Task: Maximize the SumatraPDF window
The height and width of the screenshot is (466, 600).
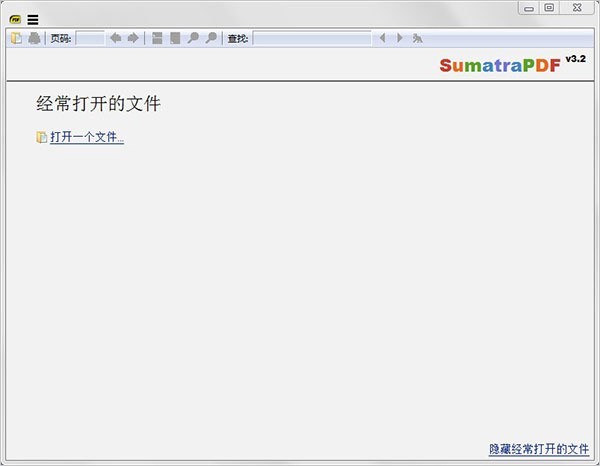Action: (x=549, y=8)
